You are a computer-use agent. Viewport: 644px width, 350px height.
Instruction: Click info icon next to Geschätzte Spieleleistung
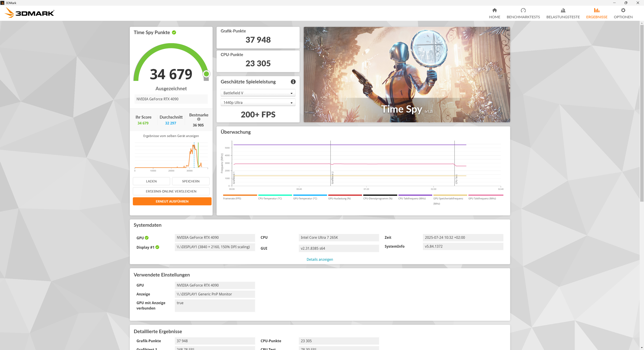[293, 82]
